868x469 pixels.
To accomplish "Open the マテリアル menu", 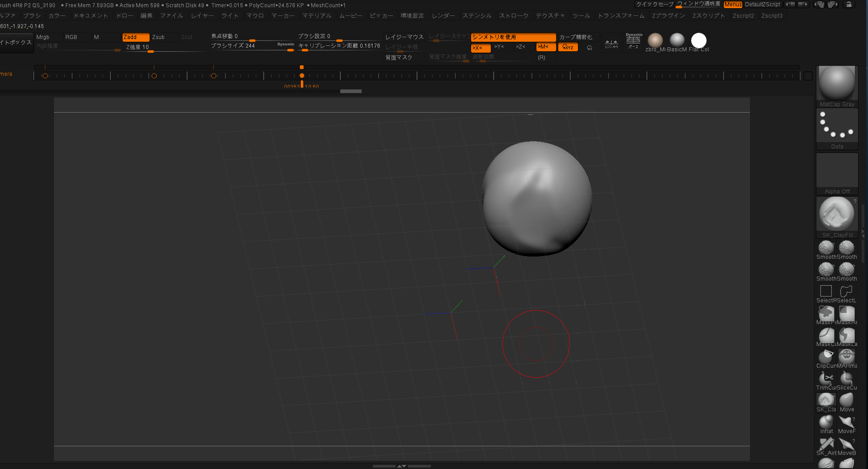I will pos(317,16).
